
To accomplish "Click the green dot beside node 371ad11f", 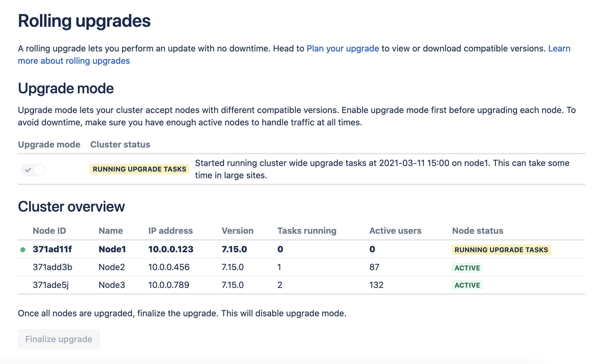I will [23, 249].
